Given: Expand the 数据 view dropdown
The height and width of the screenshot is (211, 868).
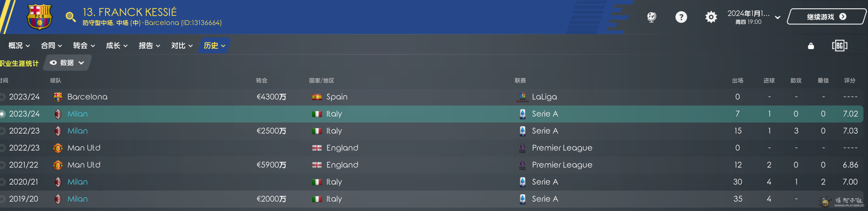Looking at the screenshot, I should (67, 63).
